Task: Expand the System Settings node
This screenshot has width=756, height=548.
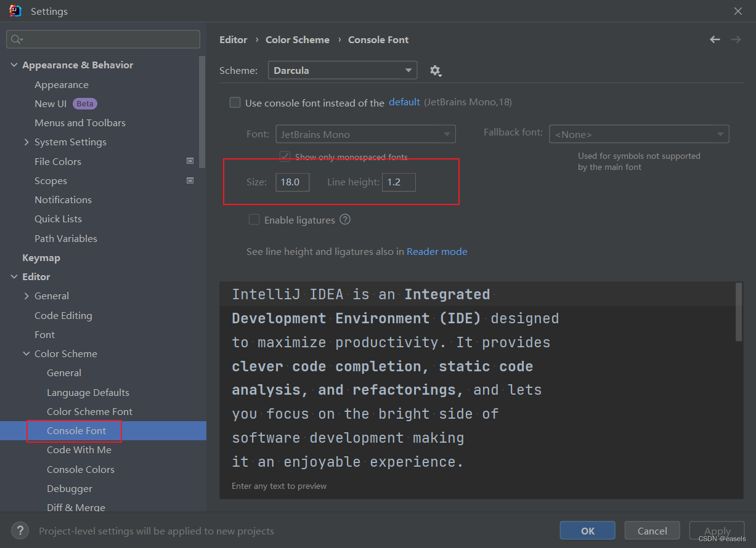Action: (x=26, y=142)
